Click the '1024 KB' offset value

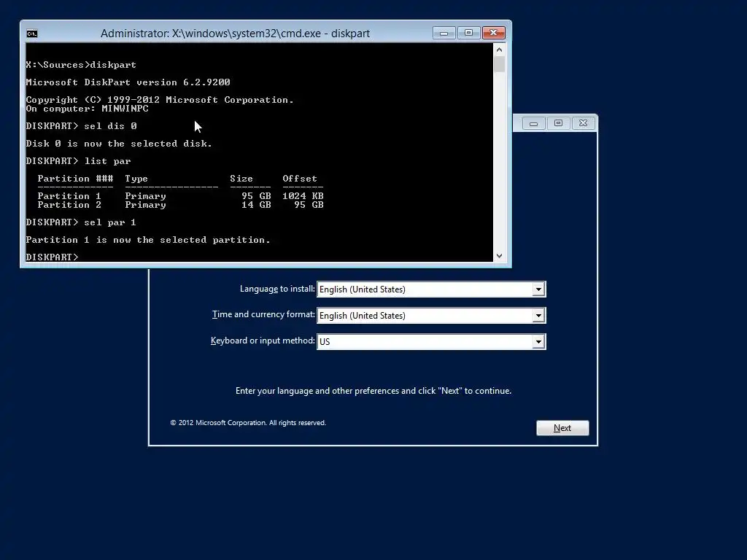point(303,195)
